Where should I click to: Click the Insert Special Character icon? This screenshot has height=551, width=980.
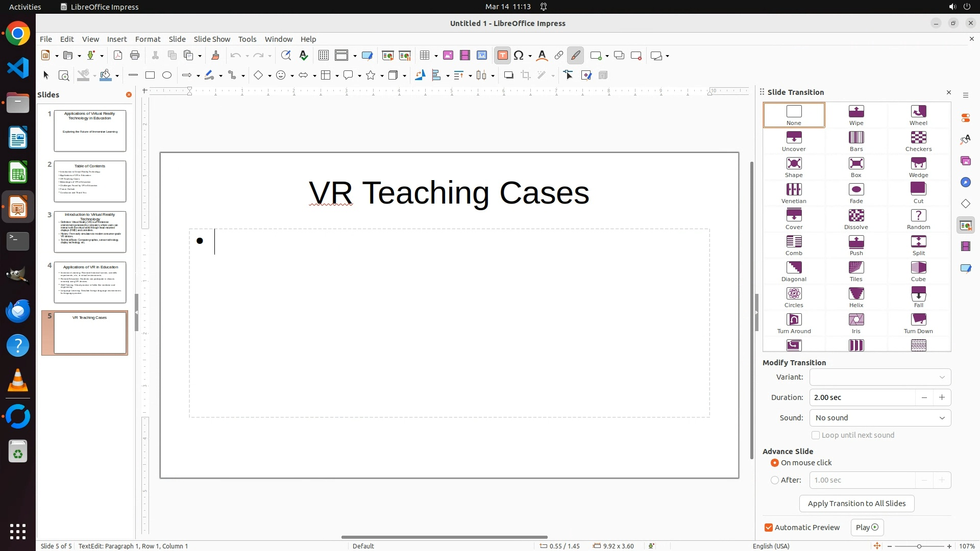(519, 56)
